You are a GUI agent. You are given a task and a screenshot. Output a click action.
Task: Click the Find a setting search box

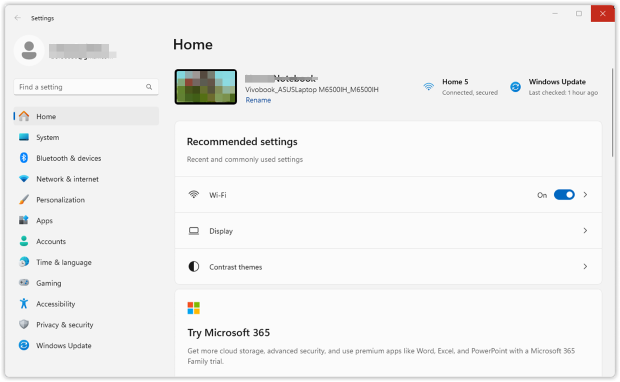click(86, 87)
